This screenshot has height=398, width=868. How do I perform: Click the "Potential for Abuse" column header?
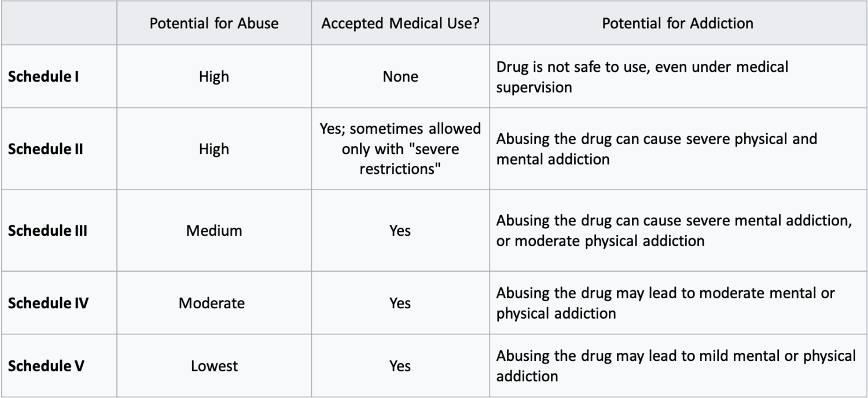pyautogui.click(x=214, y=24)
